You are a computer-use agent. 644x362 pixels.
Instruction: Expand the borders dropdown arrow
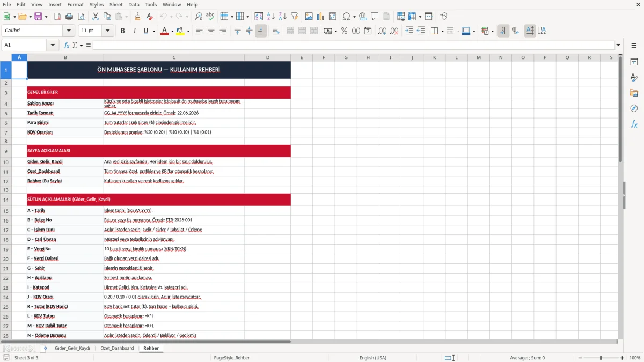[442, 31]
